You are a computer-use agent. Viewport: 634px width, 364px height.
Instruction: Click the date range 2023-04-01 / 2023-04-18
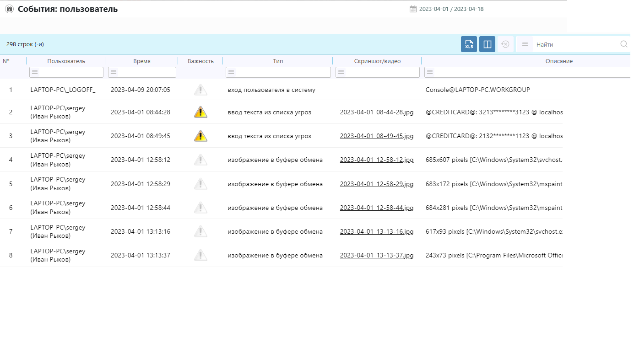pos(451,9)
